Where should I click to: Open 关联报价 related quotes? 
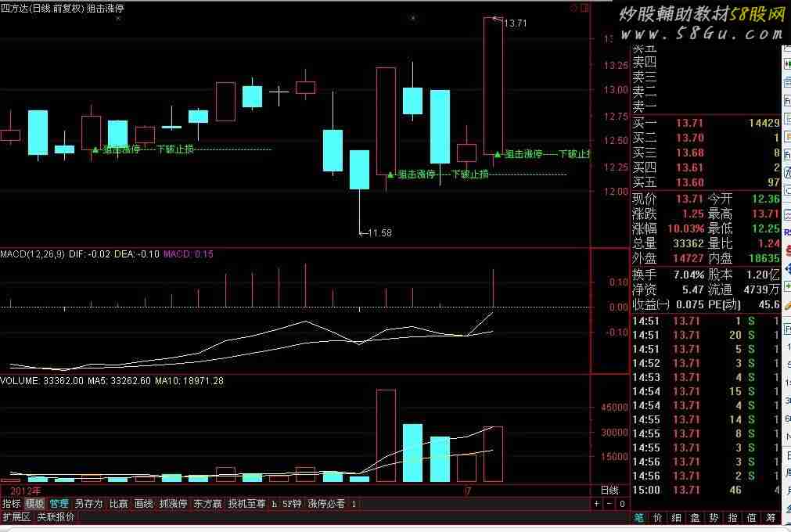click(56, 516)
